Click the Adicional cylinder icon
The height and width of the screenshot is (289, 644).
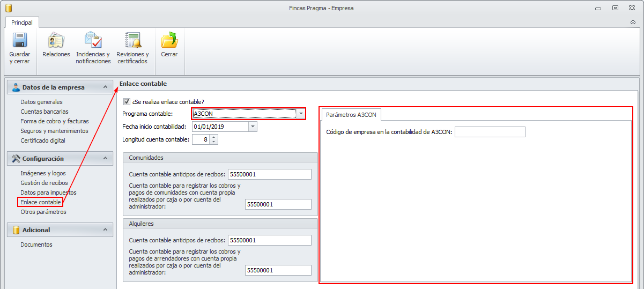(16, 230)
